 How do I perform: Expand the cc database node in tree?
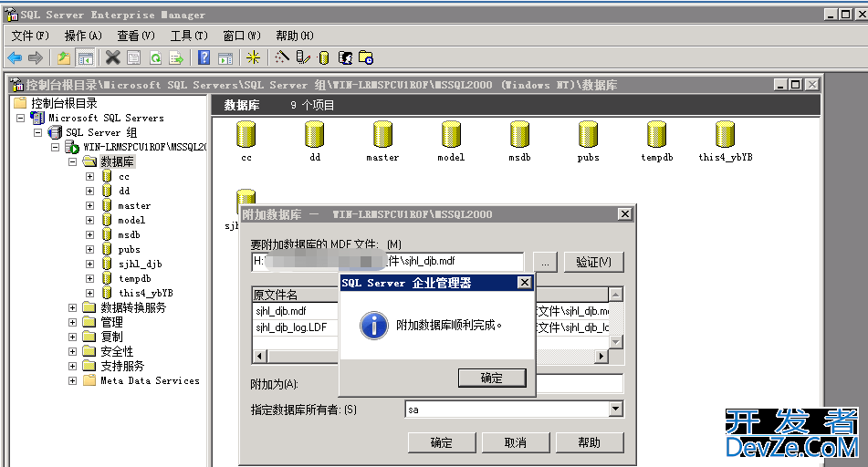89,177
